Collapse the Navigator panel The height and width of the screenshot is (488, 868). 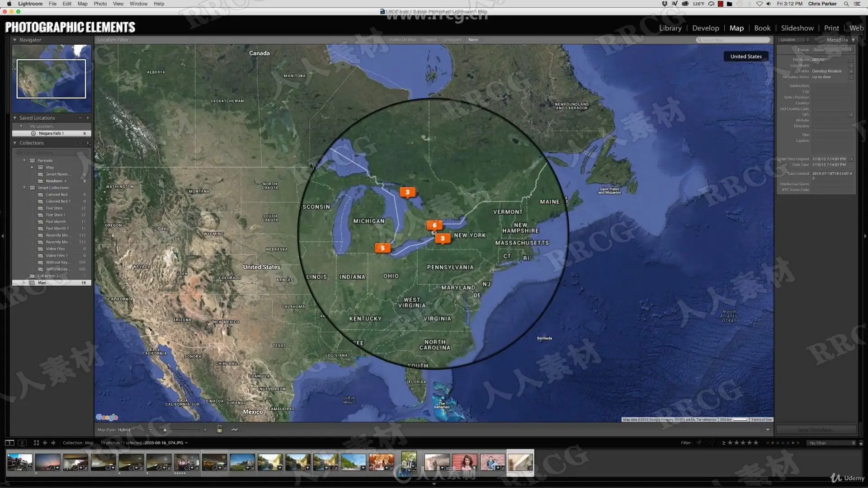[14, 40]
